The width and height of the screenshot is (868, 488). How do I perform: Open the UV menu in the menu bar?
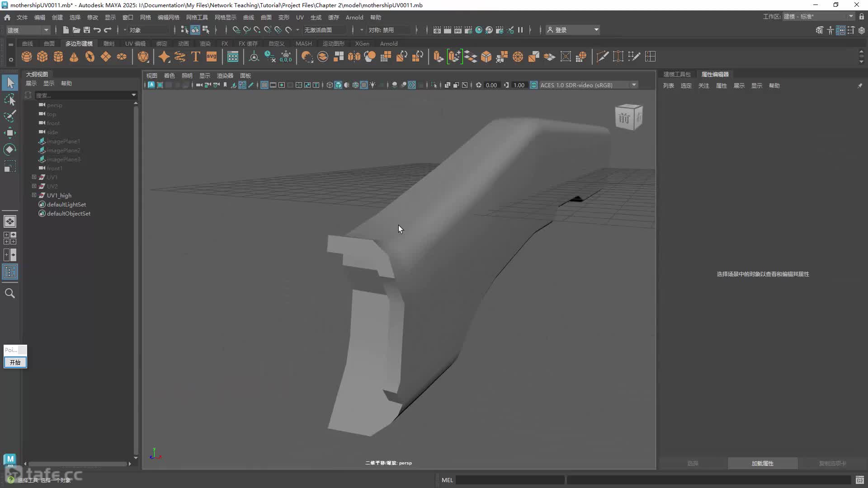tap(300, 17)
